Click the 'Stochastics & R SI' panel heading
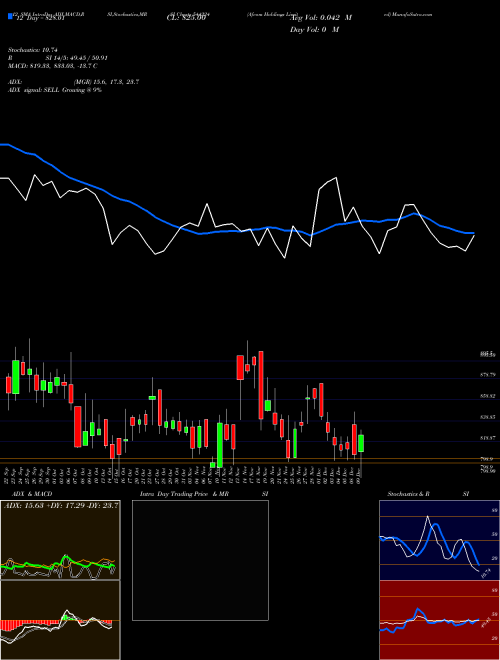 tap(428, 494)
